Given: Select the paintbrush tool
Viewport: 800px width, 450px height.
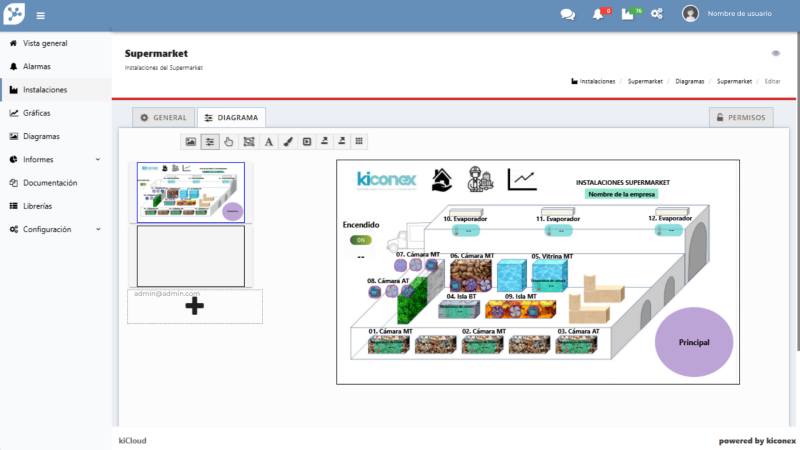Looking at the screenshot, I should [x=288, y=141].
